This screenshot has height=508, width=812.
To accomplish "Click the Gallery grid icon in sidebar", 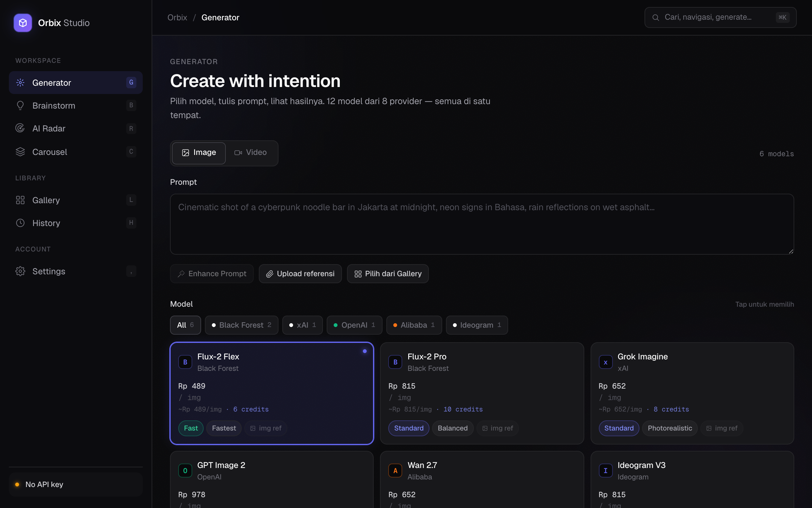I will click(20, 200).
